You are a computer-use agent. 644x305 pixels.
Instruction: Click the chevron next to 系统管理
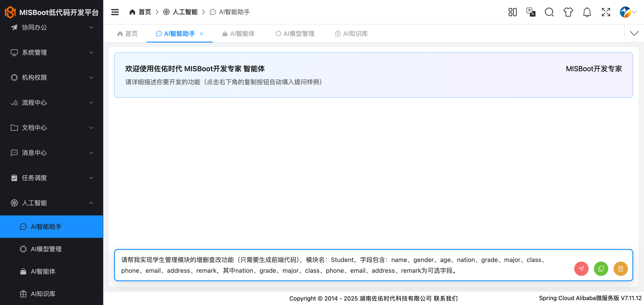tap(91, 52)
